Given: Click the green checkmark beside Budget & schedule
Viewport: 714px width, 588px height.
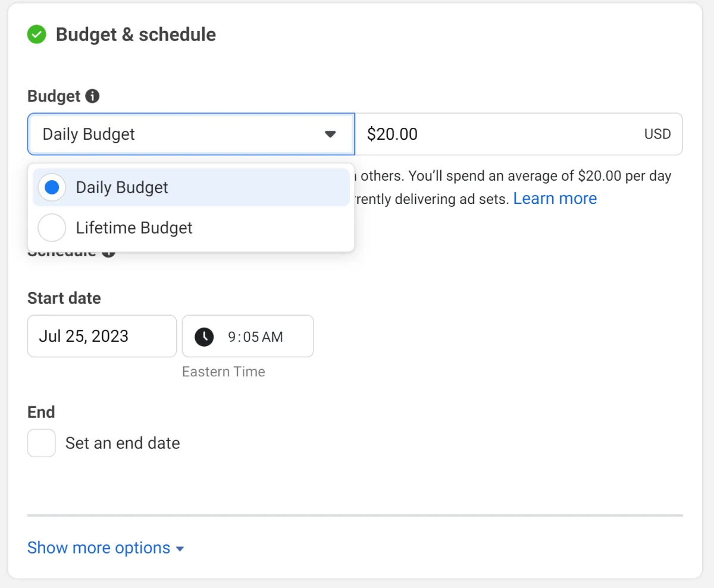Looking at the screenshot, I should [36, 34].
